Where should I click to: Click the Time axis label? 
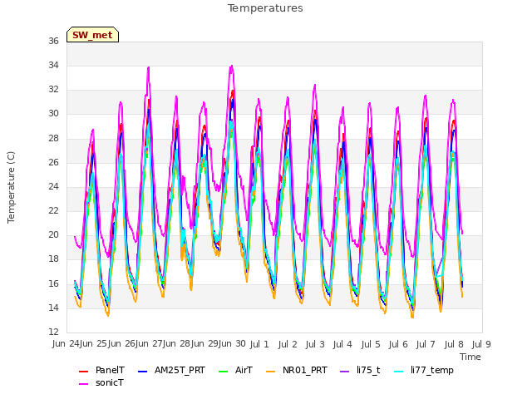[470, 357]
